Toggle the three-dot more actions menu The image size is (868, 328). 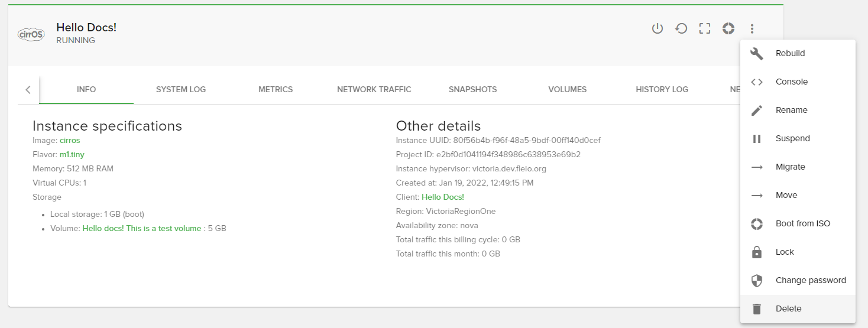point(752,28)
